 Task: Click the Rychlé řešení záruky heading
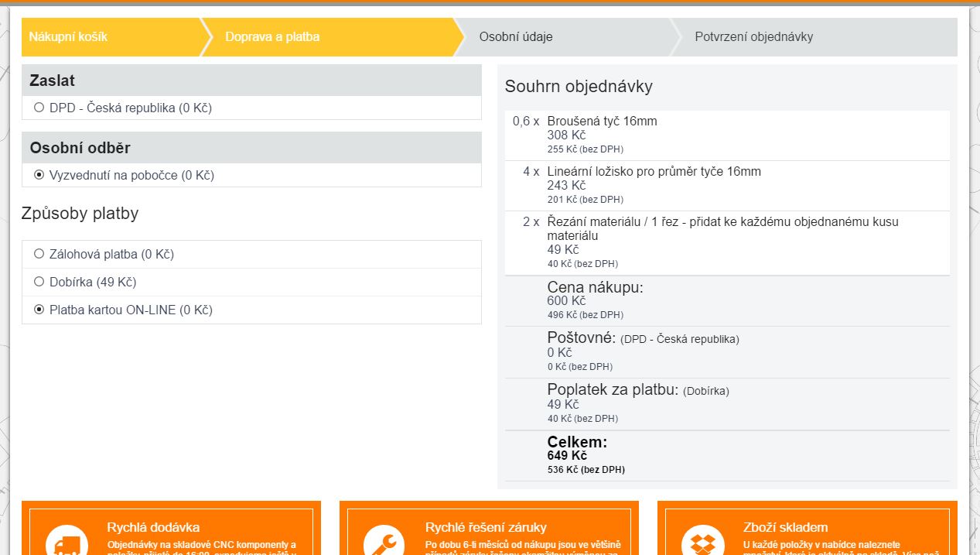[486, 527]
